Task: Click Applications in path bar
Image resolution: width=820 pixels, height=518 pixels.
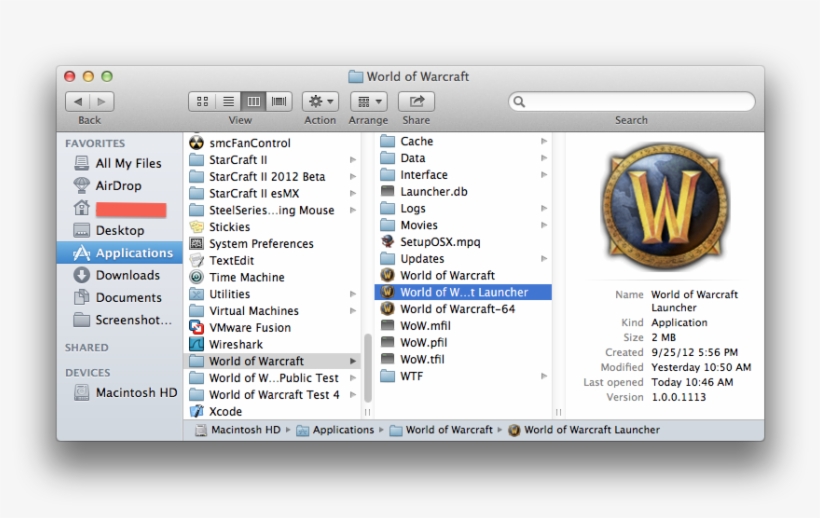Action: (x=335, y=430)
